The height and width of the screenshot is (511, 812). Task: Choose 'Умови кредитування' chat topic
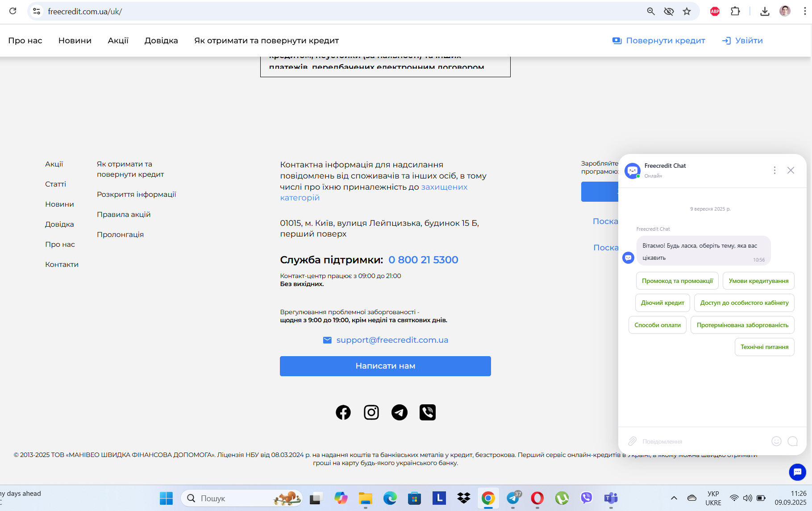pos(758,281)
